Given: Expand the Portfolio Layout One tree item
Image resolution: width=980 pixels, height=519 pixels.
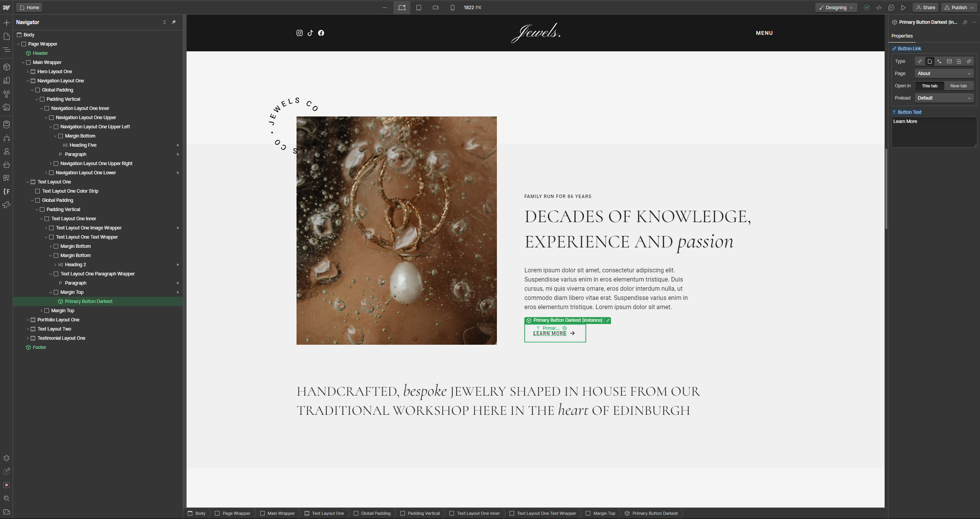Looking at the screenshot, I should pos(28,320).
